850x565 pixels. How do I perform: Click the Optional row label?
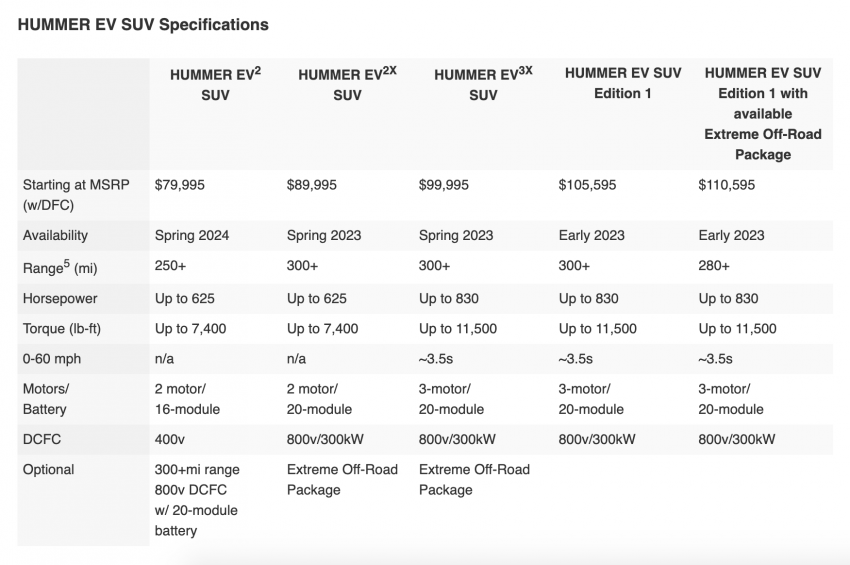point(48,470)
